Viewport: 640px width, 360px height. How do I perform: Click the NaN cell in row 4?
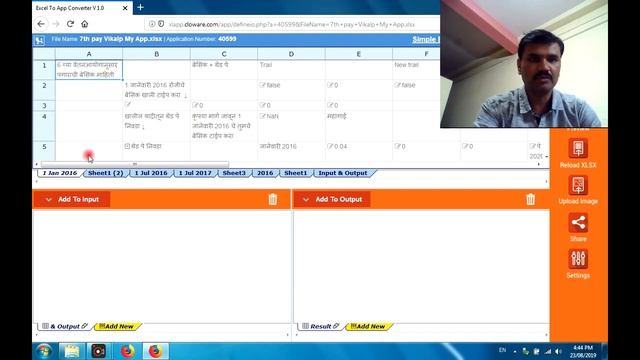(x=291, y=126)
